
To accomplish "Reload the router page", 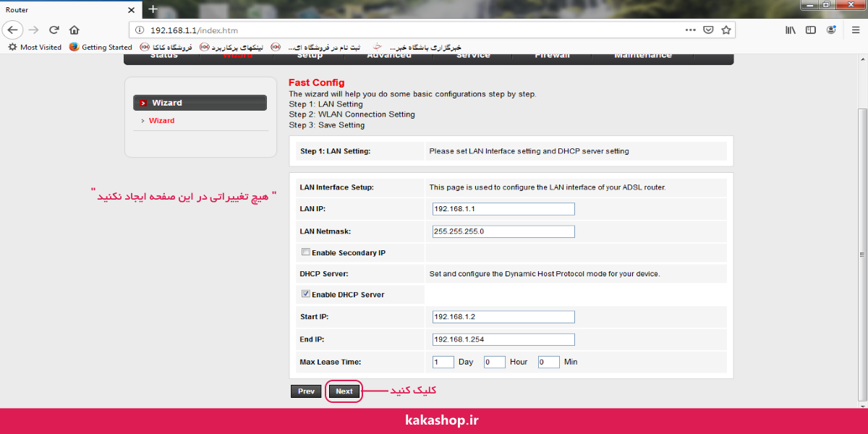I will pos(54,30).
